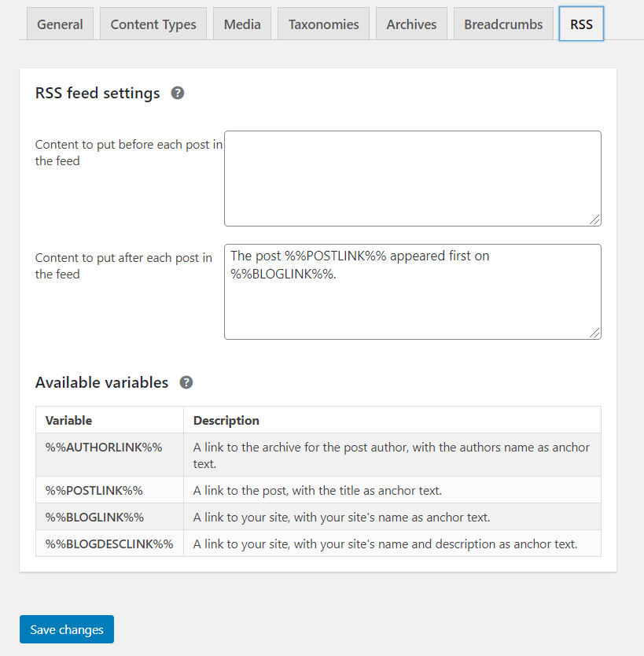Screen dimensions: 644x656
Task: Click %%AUTHORLINK%% in the variables table
Action: click(104, 447)
